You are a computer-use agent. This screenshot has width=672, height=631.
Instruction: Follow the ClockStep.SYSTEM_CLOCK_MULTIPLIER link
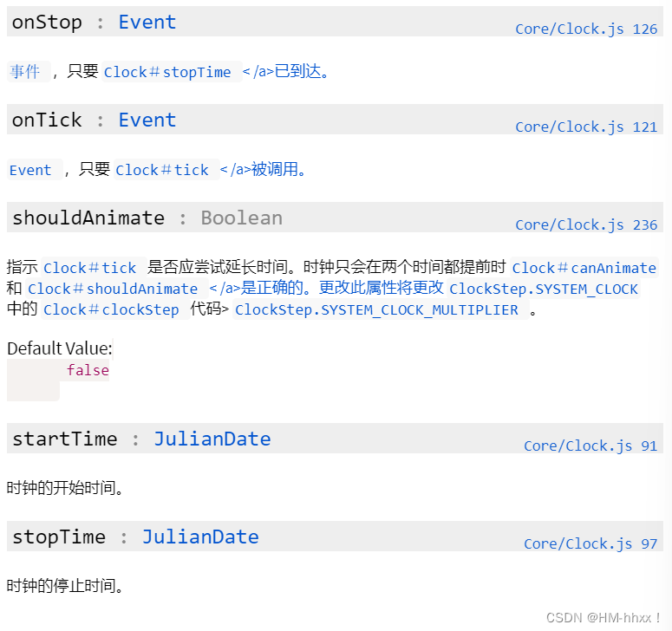point(376,309)
